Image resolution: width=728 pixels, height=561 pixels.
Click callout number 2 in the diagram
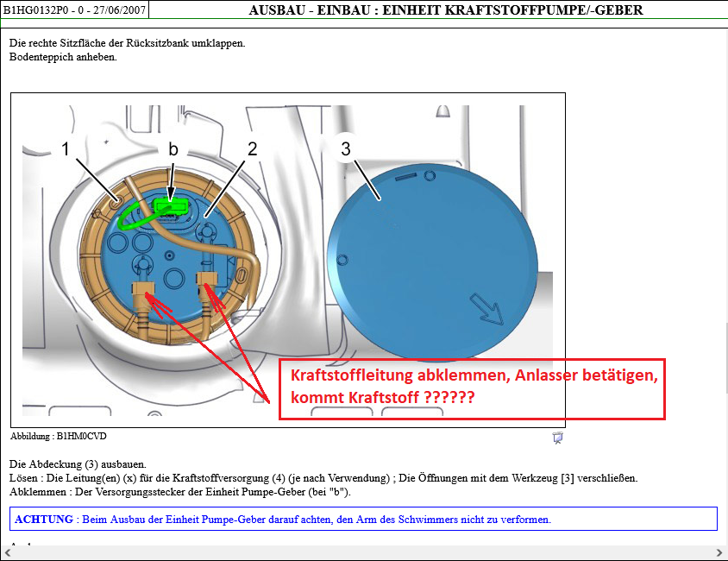pyautogui.click(x=253, y=149)
